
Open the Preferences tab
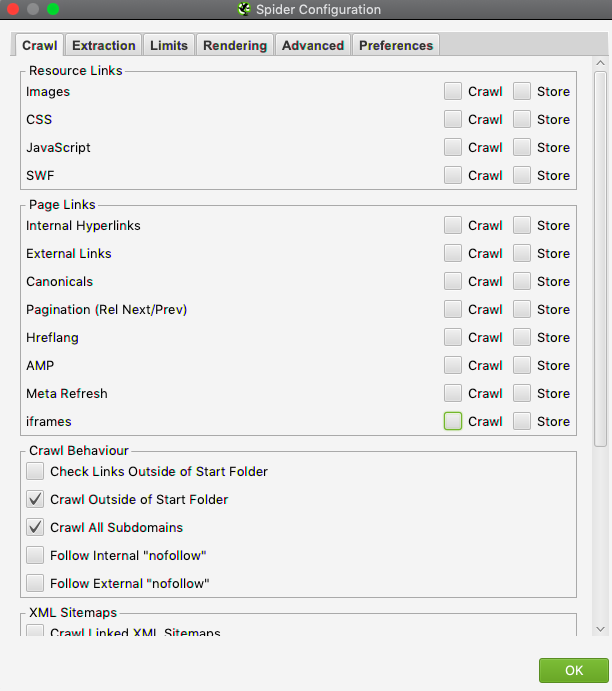click(x=396, y=45)
